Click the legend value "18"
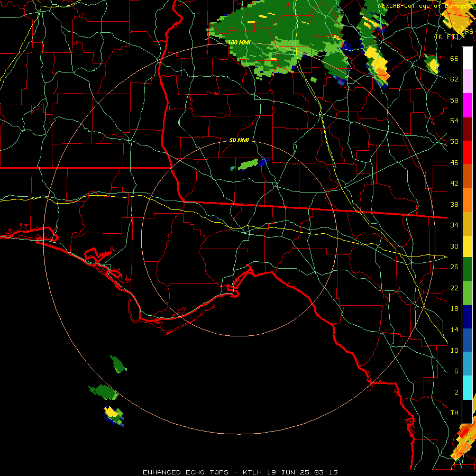Image resolution: width=476 pixels, height=476 pixels. [x=454, y=309]
